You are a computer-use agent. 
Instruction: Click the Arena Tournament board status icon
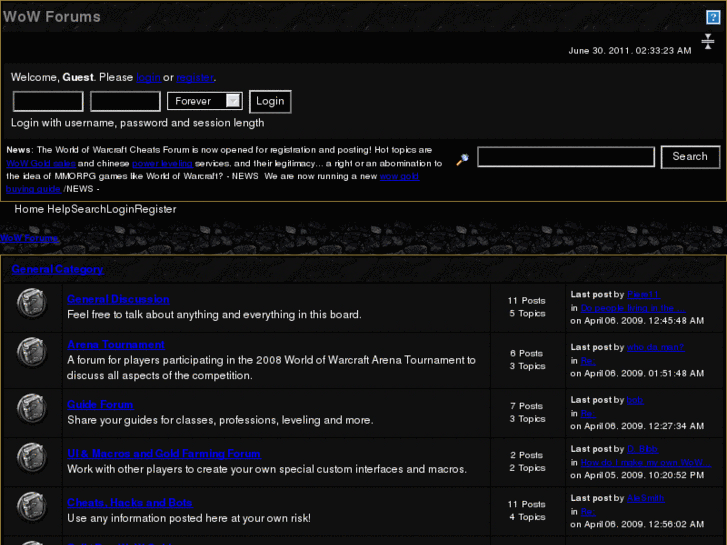(x=32, y=352)
